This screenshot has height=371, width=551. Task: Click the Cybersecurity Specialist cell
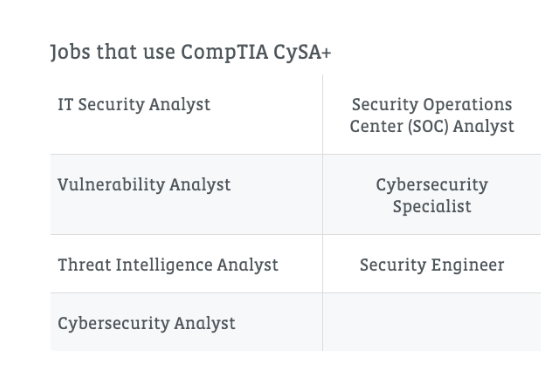click(x=432, y=195)
